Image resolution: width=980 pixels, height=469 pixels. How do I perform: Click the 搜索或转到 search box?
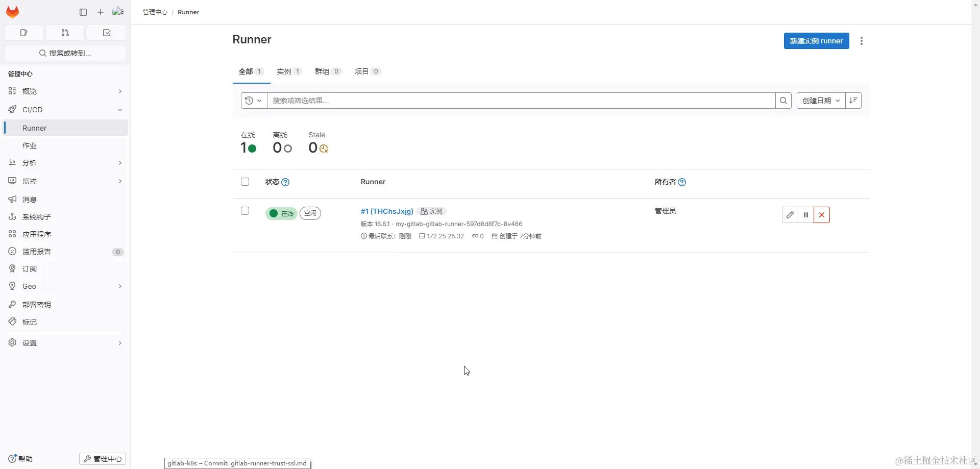pos(65,53)
